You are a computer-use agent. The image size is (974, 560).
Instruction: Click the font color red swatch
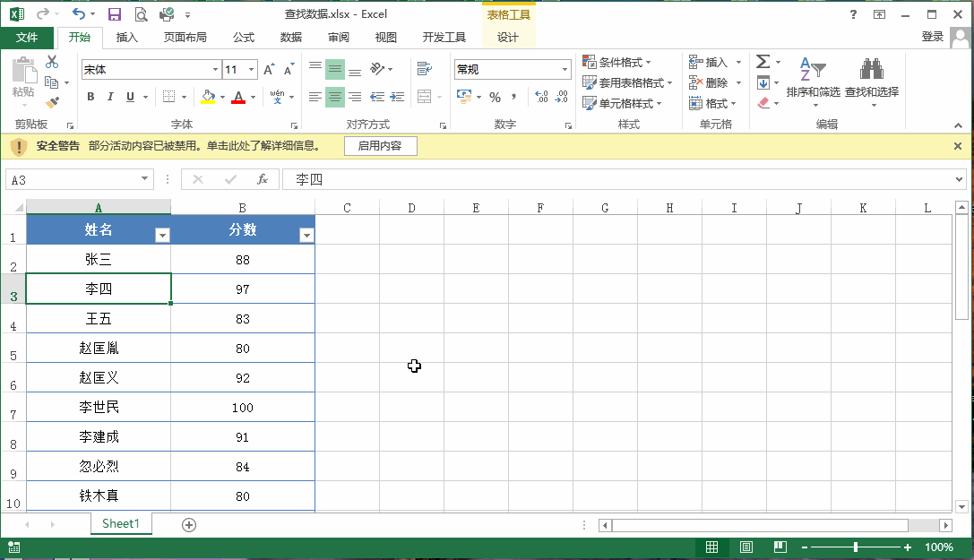tap(237, 97)
